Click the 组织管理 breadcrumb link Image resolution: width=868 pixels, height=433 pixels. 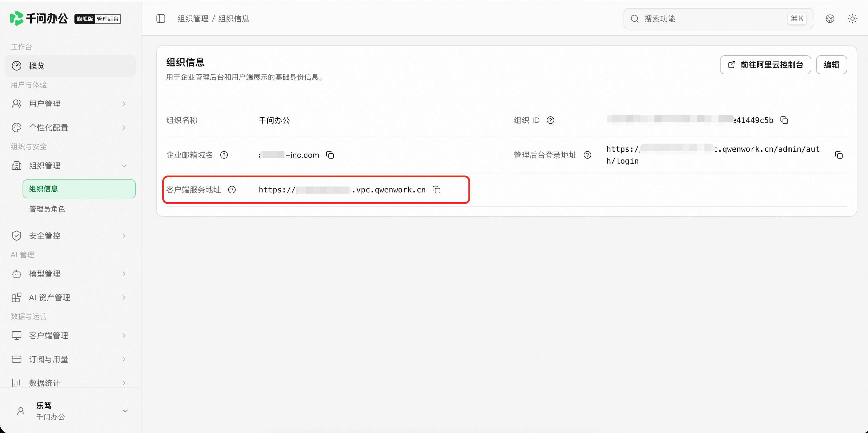[x=193, y=18]
